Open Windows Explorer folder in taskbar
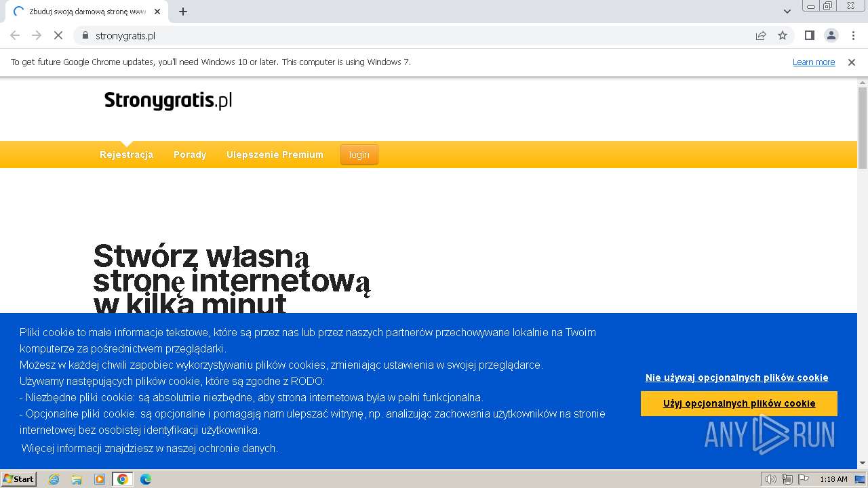This screenshot has height=488, width=868. (77, 479)
